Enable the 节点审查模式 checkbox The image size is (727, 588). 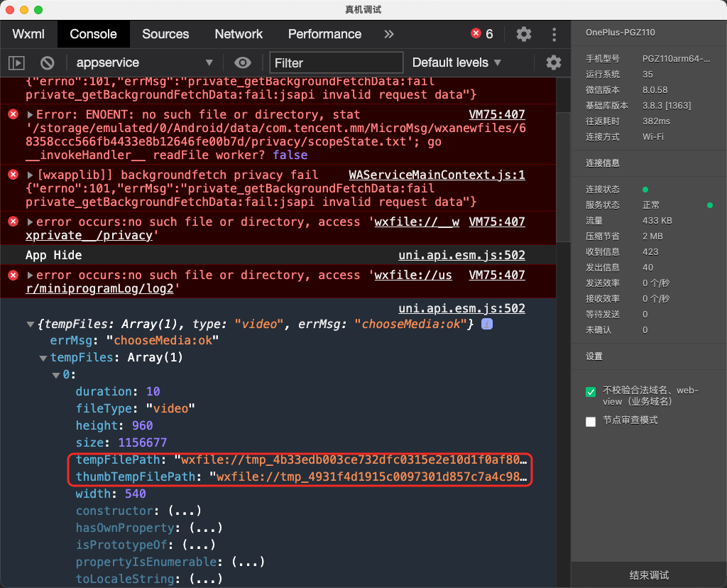click(x=591, y=422)
